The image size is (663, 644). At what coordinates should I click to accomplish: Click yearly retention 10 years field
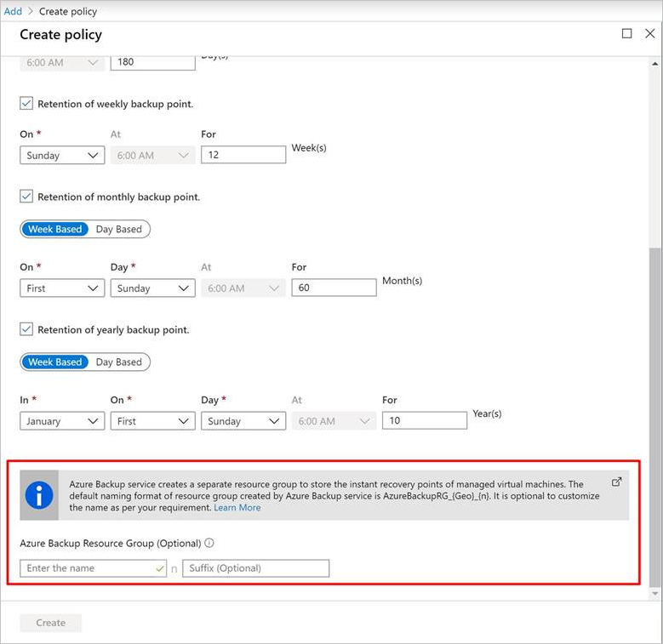(x=425, y=420)
